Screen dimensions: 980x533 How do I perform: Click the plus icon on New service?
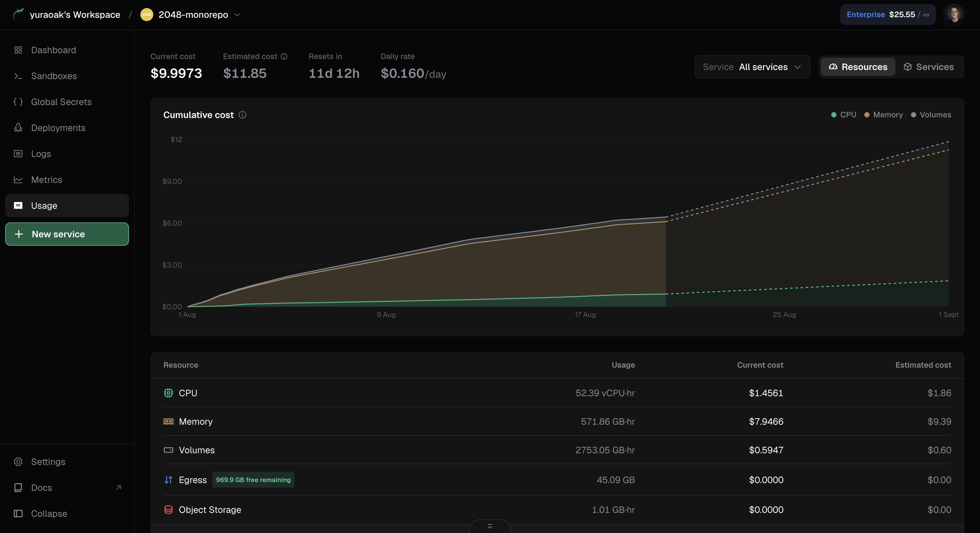click(x=19, y=234)
